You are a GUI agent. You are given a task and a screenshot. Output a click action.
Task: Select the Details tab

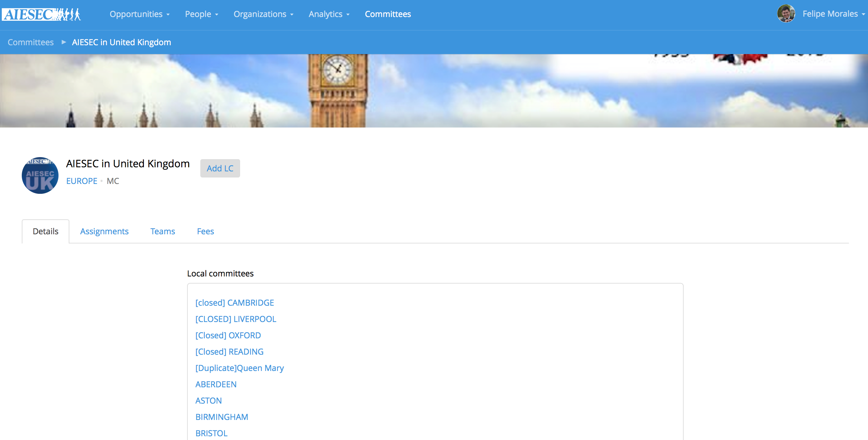46,232
